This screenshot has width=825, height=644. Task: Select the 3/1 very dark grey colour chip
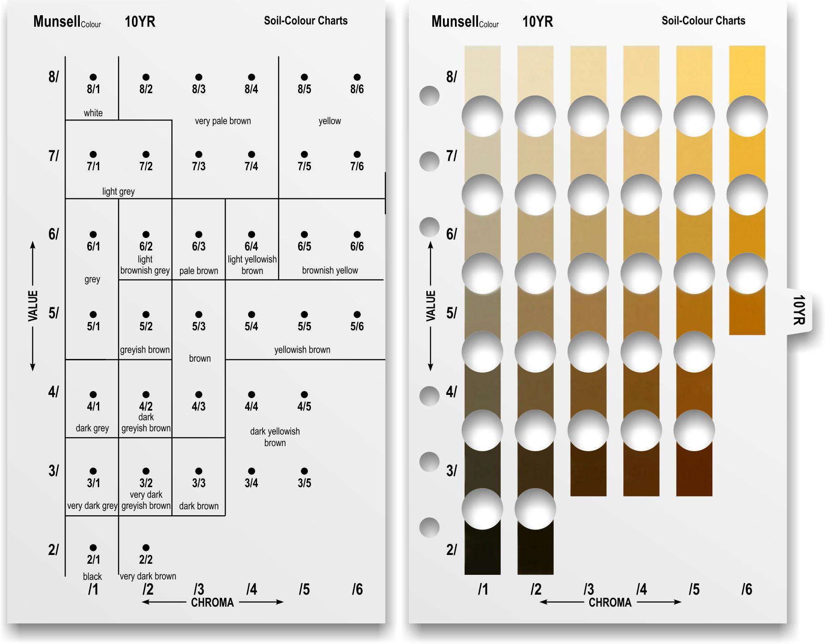click(x=483, y=470)
